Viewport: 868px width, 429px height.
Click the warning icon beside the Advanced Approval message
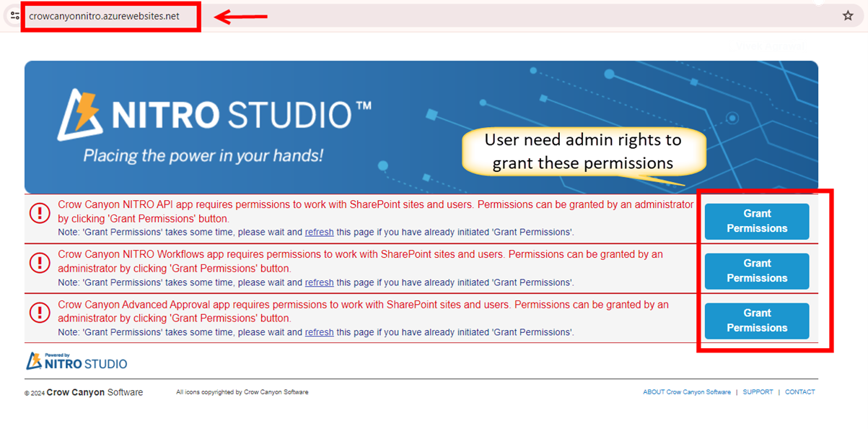pos(40,312)
